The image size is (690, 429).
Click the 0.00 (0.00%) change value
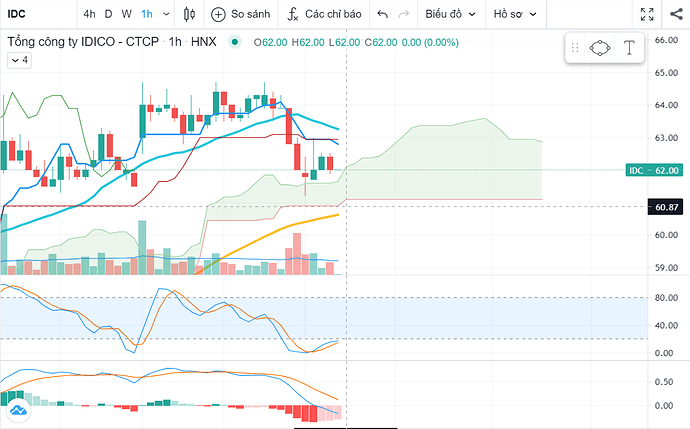[430, 43]
